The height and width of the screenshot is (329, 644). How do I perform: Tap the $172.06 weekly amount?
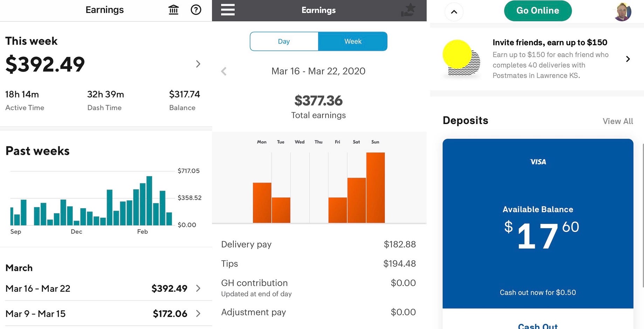pyautogui.click(x=170, y=314)
